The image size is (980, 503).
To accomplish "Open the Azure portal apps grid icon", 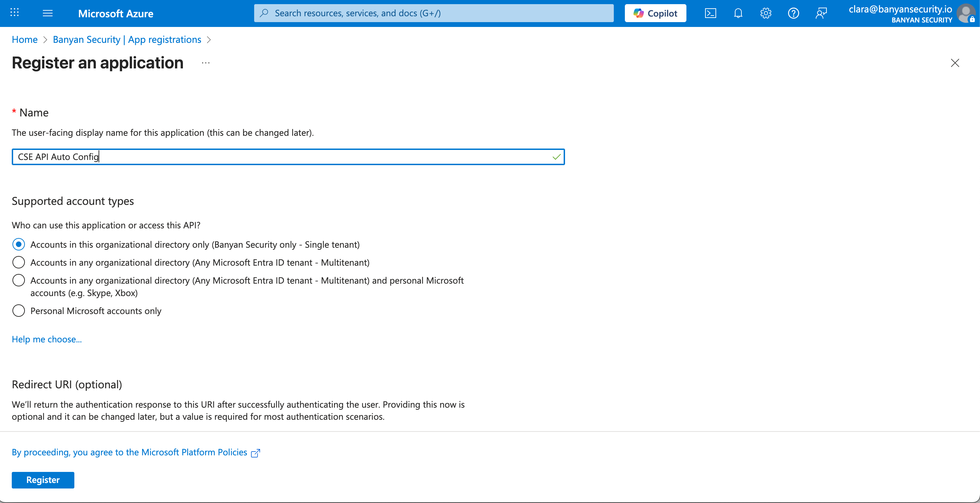I will tap(15, 13).
